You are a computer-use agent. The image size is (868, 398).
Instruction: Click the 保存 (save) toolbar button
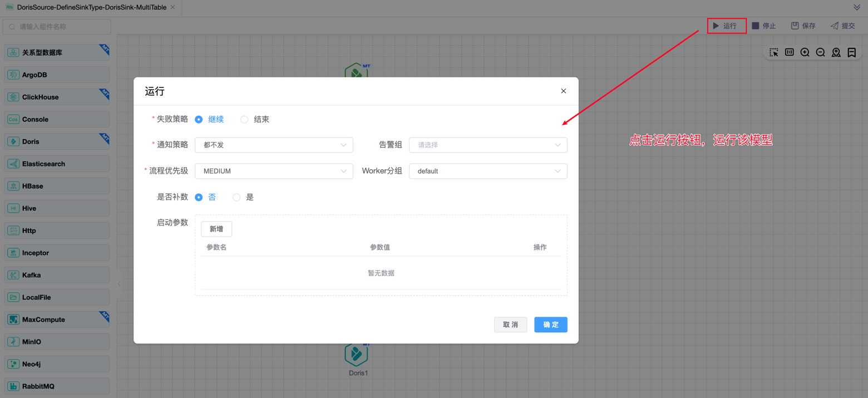[803, 26]
